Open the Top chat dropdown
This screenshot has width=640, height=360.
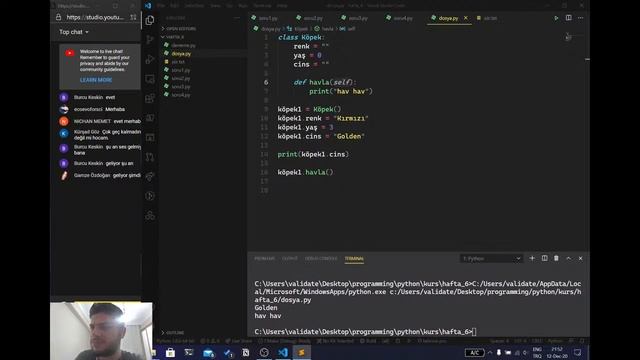pos(74,32)
